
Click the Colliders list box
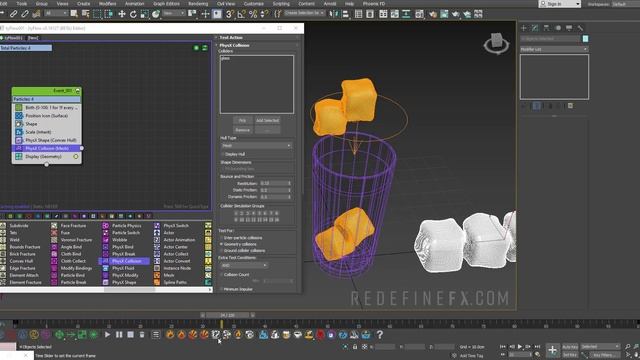(x=256, y=84)
